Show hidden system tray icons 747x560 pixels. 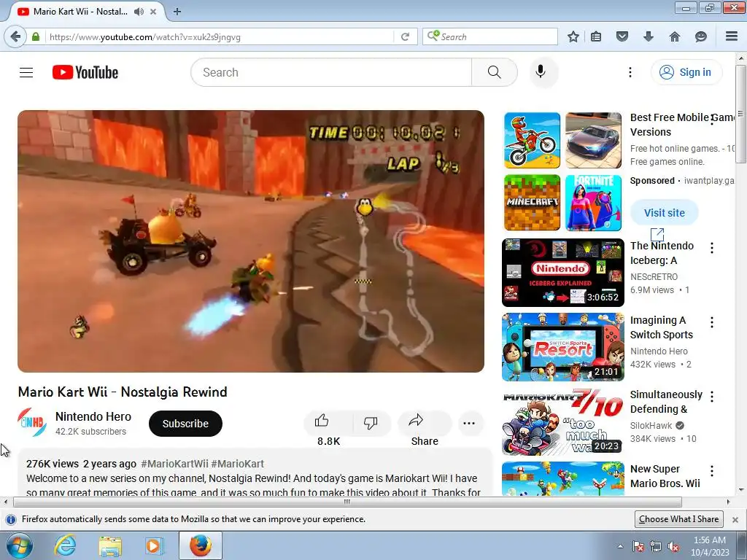(x=620, y=546)
